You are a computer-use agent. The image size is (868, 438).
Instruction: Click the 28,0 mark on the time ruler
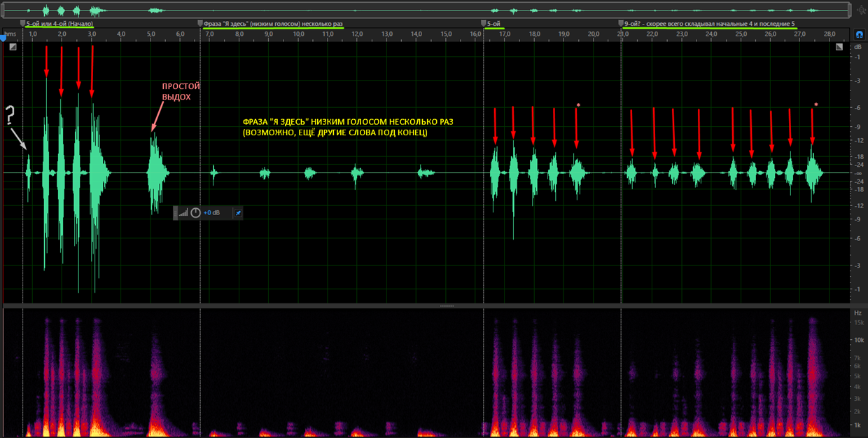pos(829,34)
